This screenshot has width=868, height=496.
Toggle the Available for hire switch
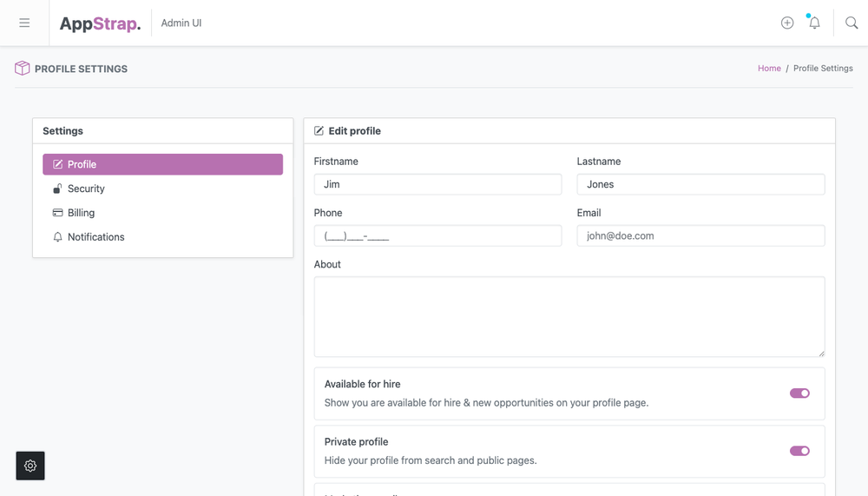pyautogui.click(x=799, y=393)
